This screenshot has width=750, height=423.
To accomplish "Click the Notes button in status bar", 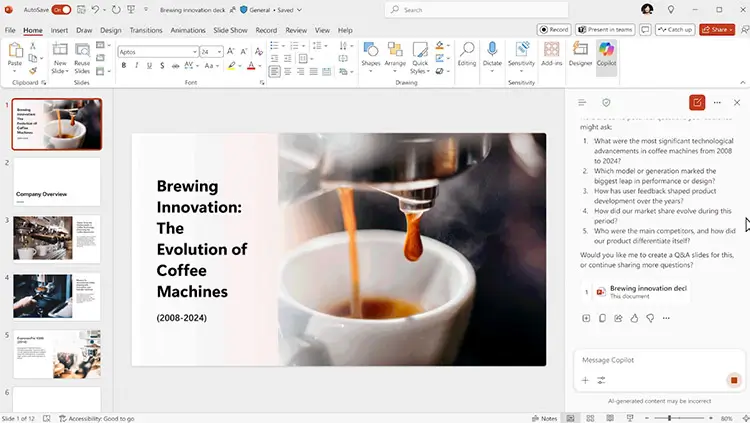I will (x=545, y=418).
